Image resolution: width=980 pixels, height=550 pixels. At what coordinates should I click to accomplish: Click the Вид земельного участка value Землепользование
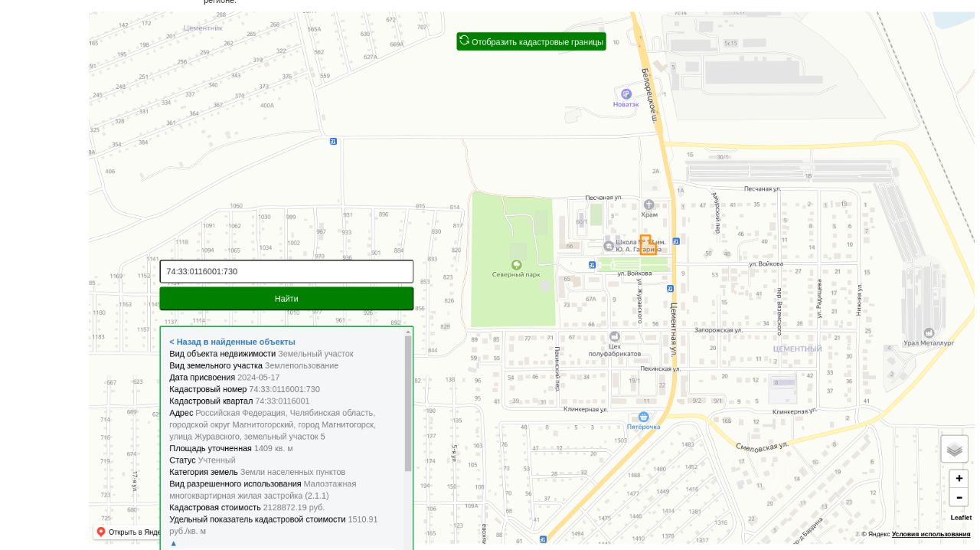[x=302, y=365]
